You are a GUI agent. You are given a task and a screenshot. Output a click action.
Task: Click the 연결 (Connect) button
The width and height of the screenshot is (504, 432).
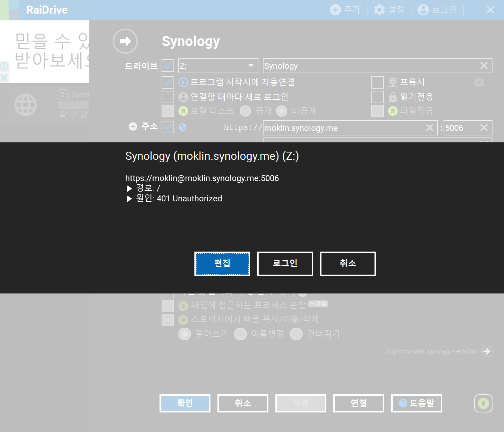359,403
